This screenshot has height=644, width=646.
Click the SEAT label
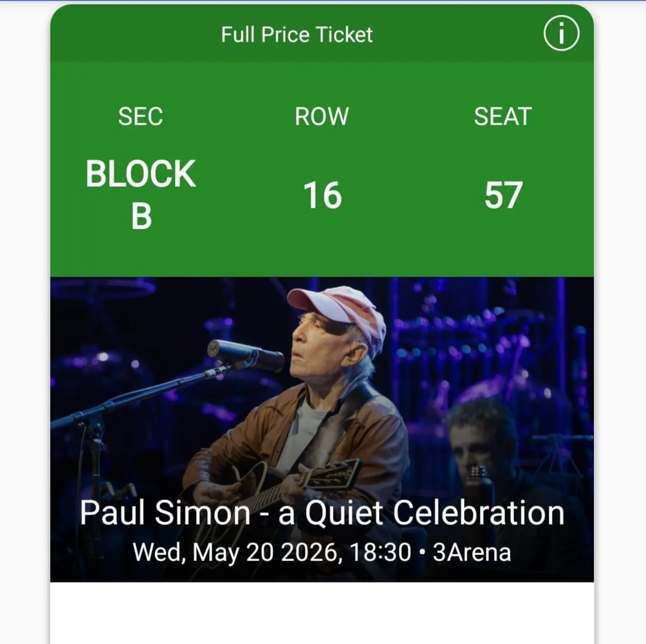click(503, 116)
